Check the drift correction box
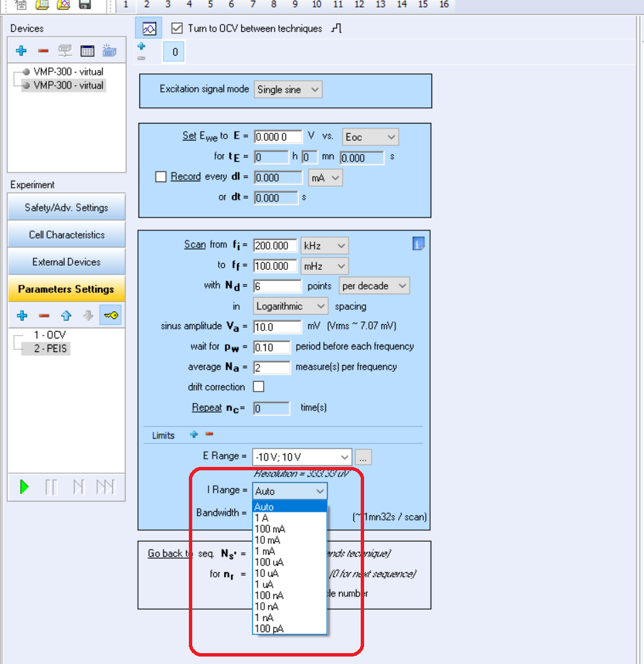Image resolution: width=644 pixels, height=664 pixels. 258,387
